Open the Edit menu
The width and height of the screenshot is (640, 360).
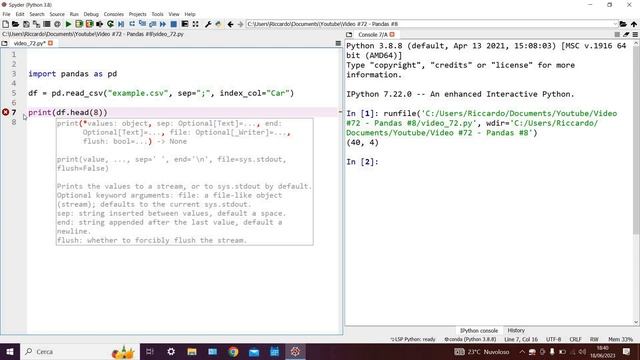point(20,14)
